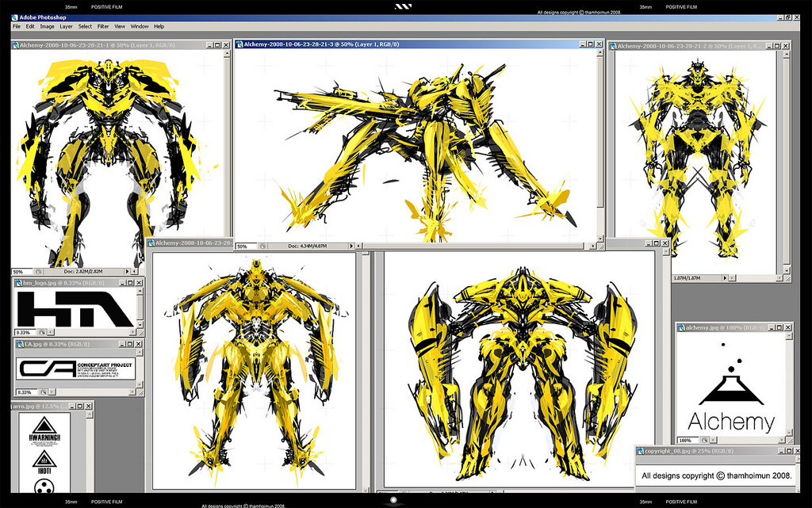
Task: Click scroll-left arrow in Alchemy 21-2 window
Action: tap(732, 278)
